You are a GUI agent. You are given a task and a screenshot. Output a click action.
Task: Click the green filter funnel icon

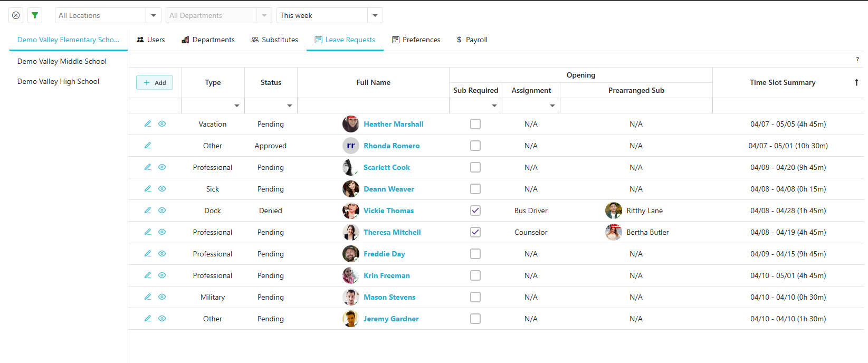pos(35,15)
